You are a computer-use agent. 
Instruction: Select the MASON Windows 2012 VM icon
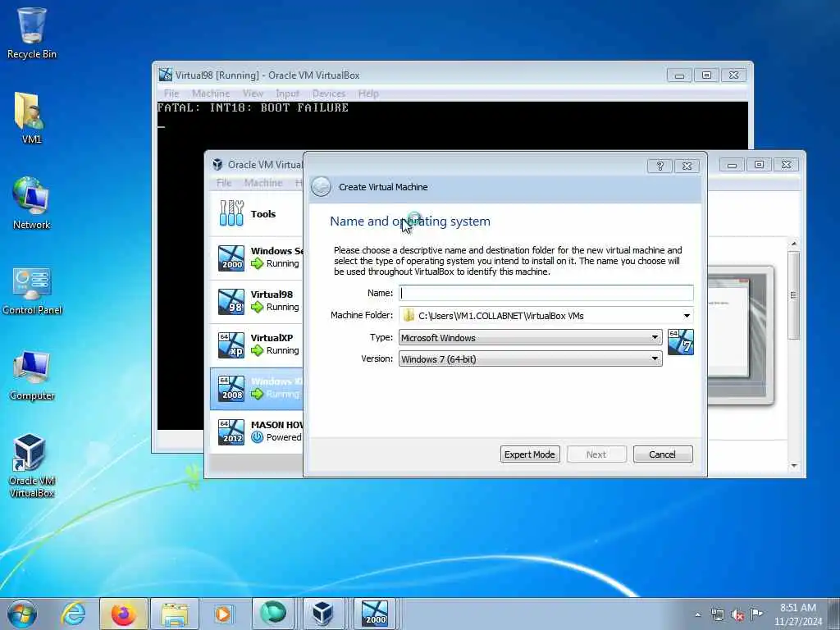click(x=231, y=431)
